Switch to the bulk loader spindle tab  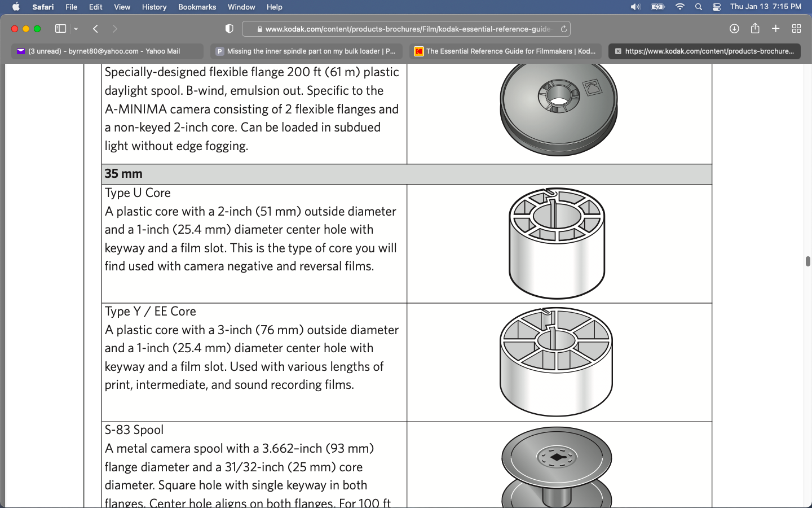click(306, 51)
